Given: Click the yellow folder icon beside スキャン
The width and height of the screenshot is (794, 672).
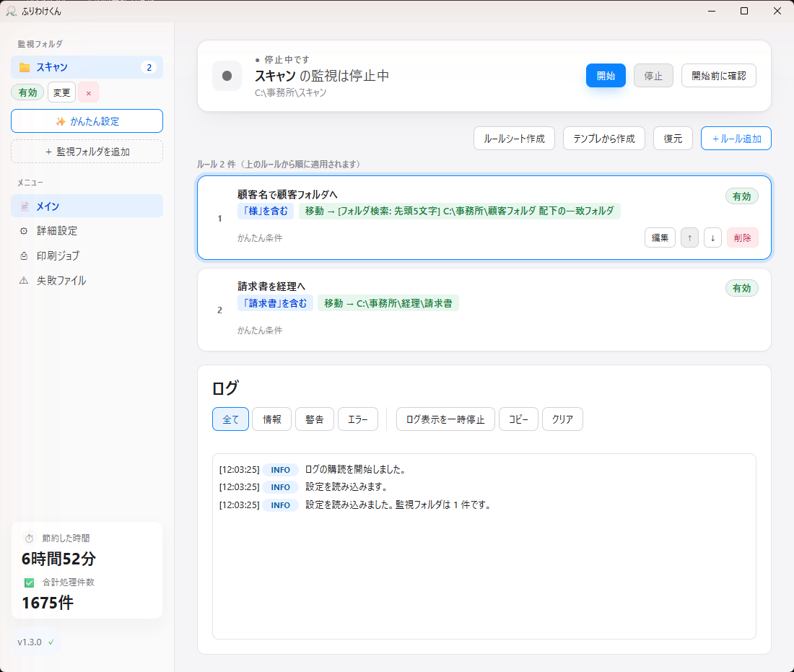Looking at the screenshot, I should click(x=25, y=67).
